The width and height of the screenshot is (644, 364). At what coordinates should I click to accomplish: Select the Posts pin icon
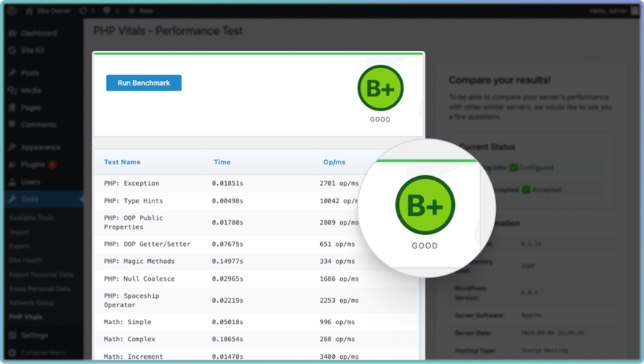[13, 73]
